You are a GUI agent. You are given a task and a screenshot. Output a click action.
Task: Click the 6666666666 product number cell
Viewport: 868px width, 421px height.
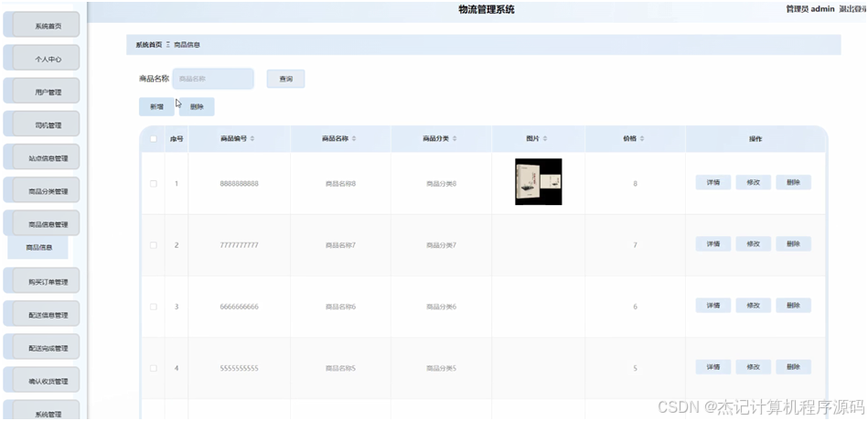click(x=239, y=307)
